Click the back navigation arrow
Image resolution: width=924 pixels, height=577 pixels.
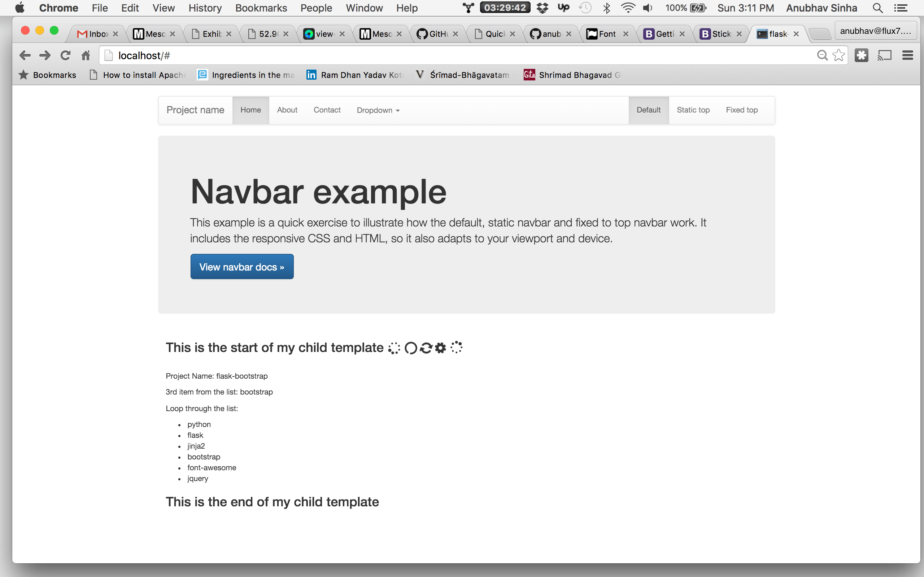coord(25,55)
